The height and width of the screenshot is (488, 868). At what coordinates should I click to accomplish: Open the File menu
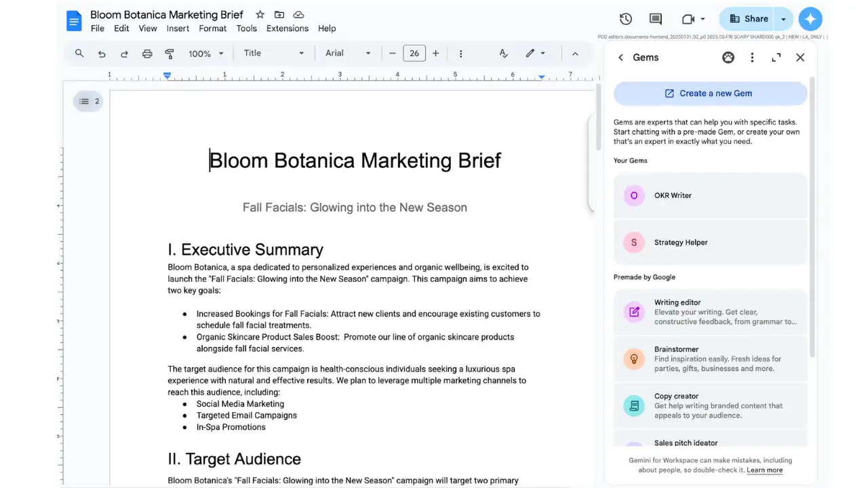click(98, 28)
